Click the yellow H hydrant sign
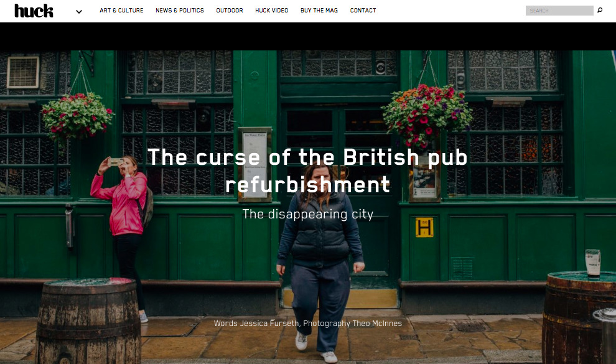The width and height of the screenshot is (616, 364). (x=424, y=227)
